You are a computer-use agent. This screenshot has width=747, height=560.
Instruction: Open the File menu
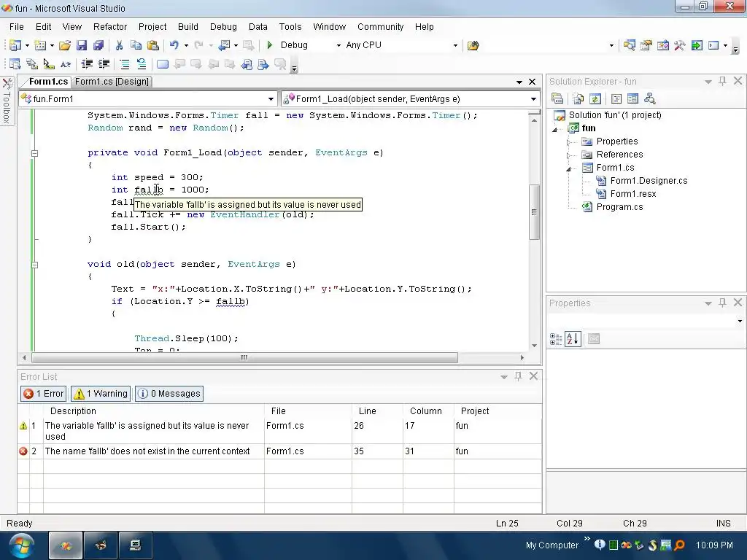[x=17, y=27]
